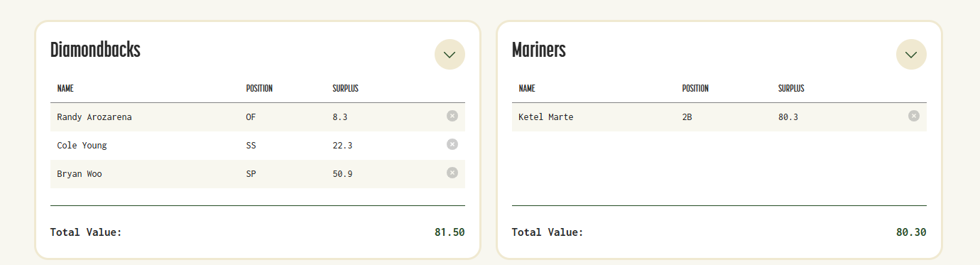980x265 pixels.
Task: Click the Diamondbacks team heading
Action: (x=95, y=50)
